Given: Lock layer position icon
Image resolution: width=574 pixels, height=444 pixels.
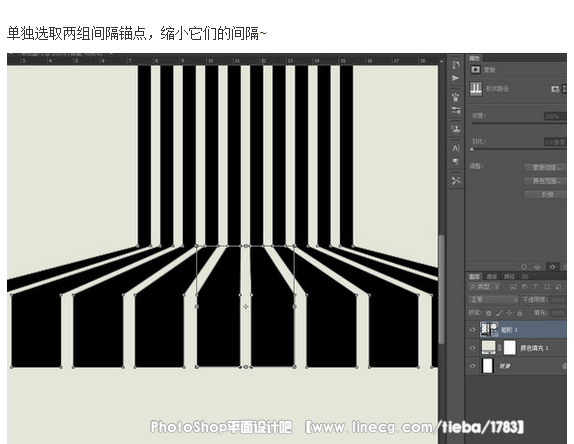Looking at the screenshot, I should coord(509,313).
